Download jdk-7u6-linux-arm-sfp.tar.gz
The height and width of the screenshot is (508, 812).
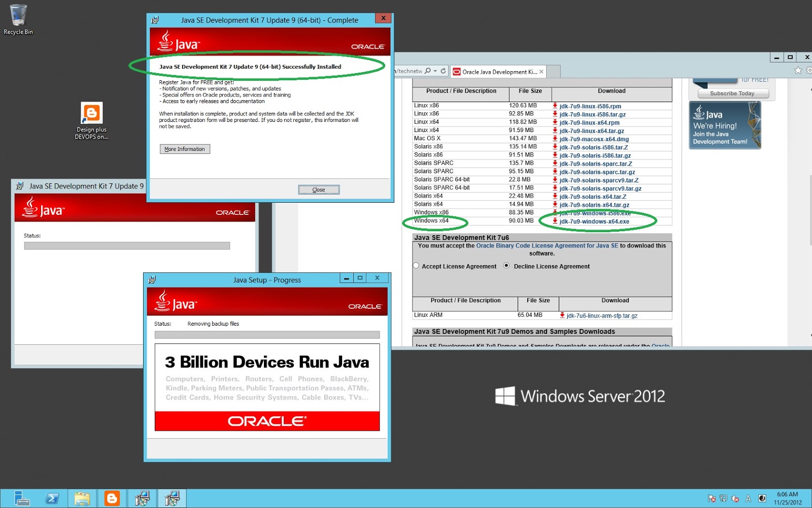coord(602,315)
